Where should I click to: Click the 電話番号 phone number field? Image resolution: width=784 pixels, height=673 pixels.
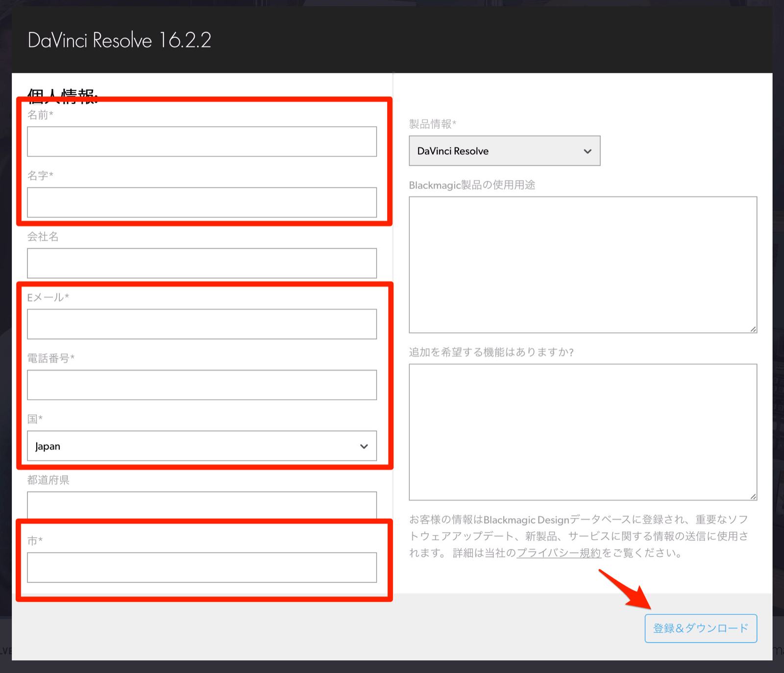pyautogui.click(x=202, y=385)
